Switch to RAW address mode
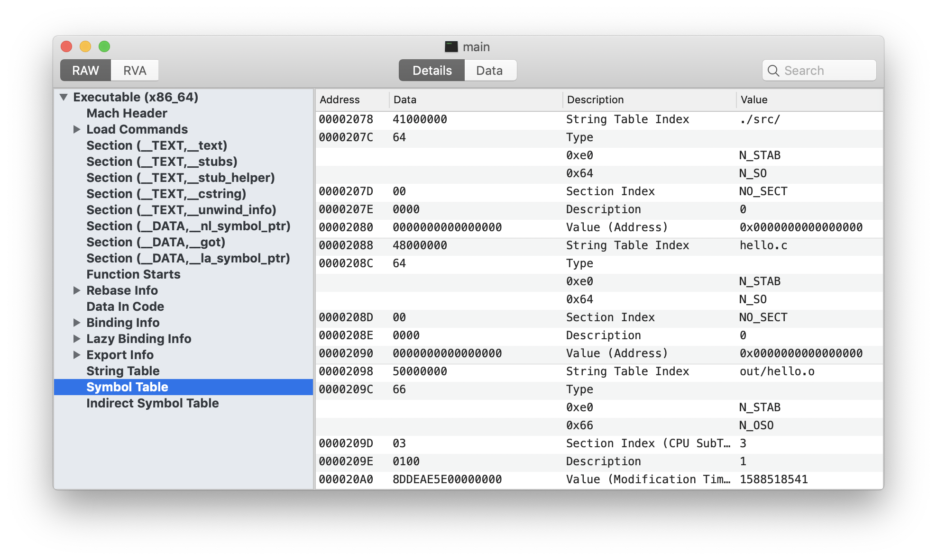Image resolution: width=937 pixels, height=560 pixels. (86, 71)
